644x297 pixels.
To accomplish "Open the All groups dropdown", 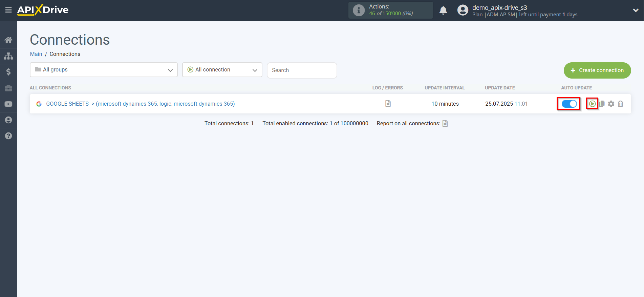I will [x=104, y=70].
